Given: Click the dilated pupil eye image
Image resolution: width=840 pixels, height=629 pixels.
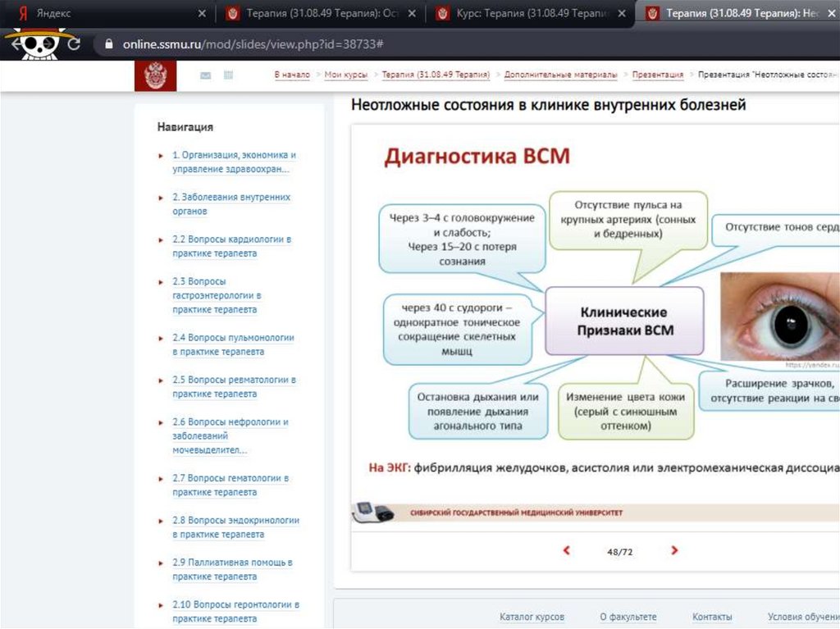Looking at the screenshot, I should [780, 316].
